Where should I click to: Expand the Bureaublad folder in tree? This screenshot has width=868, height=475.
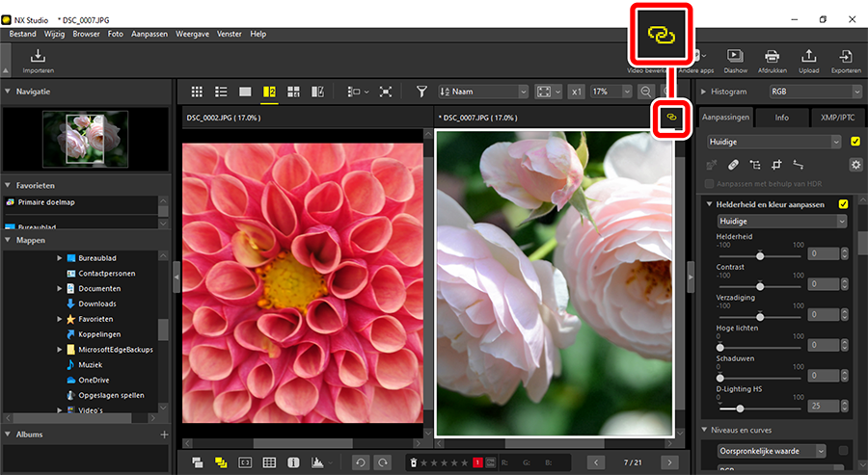pyautogui.click(x=59, y=258)
